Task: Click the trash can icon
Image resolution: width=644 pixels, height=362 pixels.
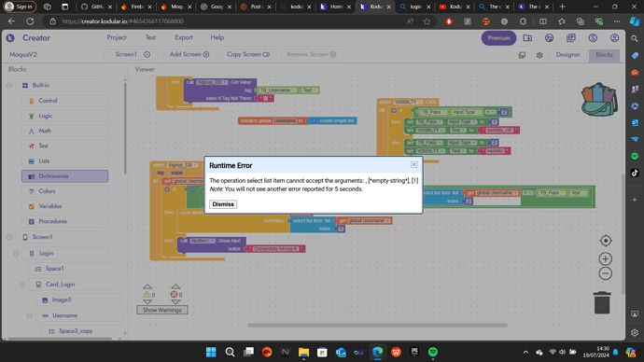Action: pyautogui.click(x=602, y=302)
